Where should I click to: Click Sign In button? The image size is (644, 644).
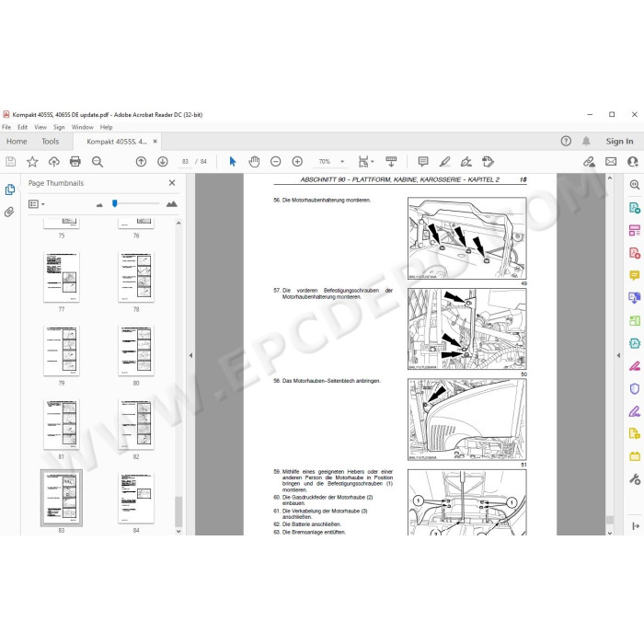tap(619, 142)
